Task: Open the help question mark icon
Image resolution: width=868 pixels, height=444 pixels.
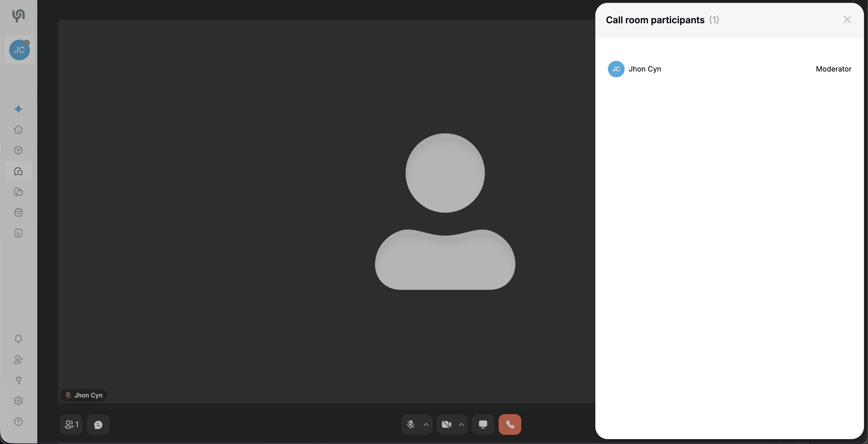Action: pos(19,422)
